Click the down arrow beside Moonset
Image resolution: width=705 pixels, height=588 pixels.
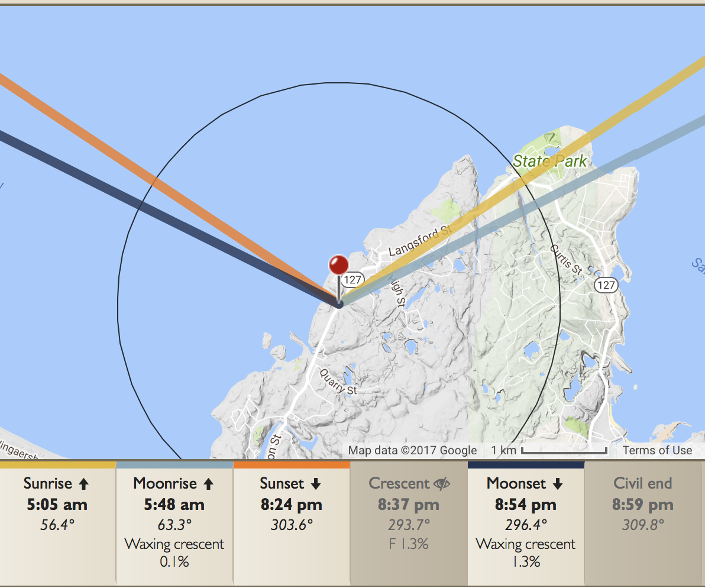558,484
